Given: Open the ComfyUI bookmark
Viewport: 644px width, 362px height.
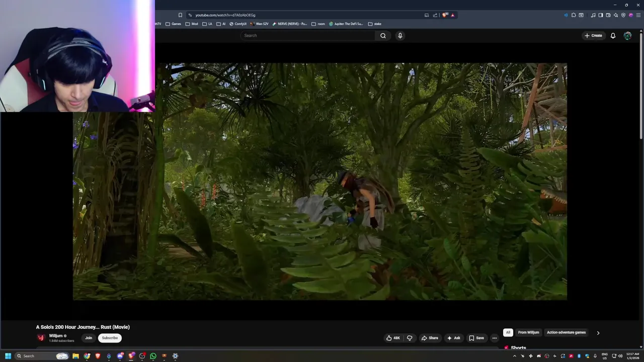Looking at the screenshot, I should pyautogui.click(x=238, y=24).
